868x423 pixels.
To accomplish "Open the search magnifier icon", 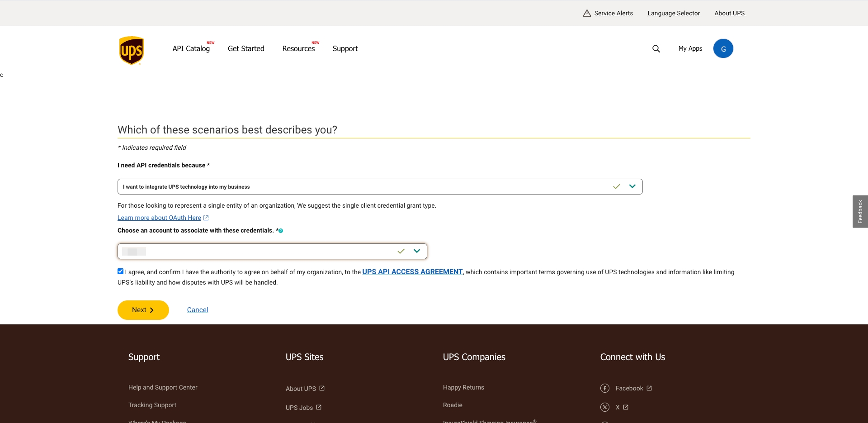I will pos(656,49).
